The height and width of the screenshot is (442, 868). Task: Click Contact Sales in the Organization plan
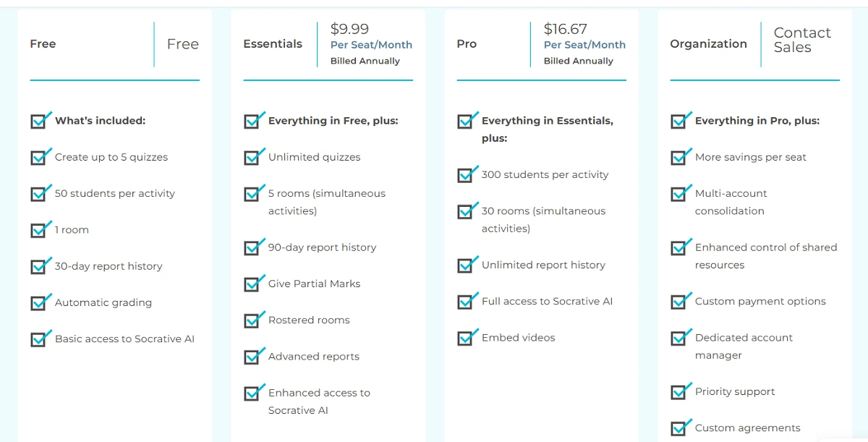click(x=801, y=41)
